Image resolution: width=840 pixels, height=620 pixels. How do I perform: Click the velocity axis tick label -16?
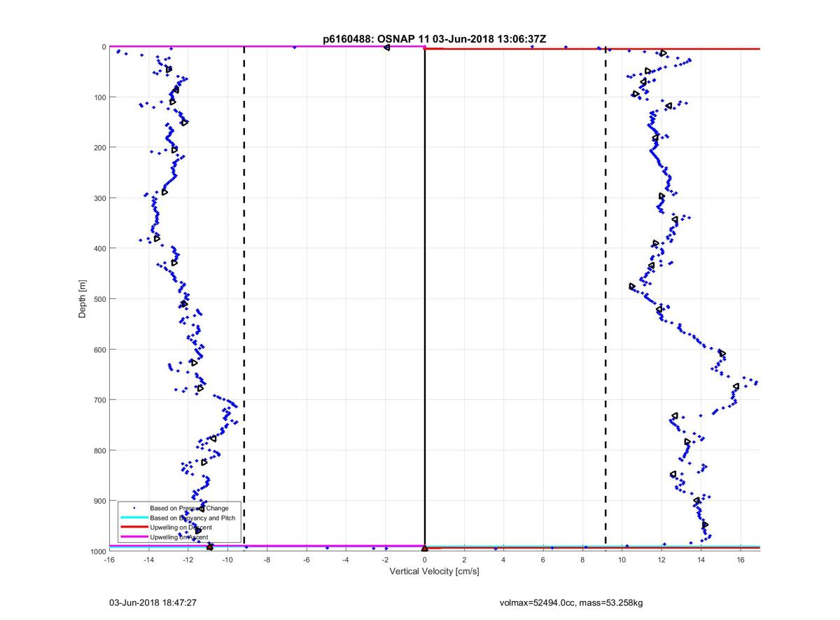108,560
